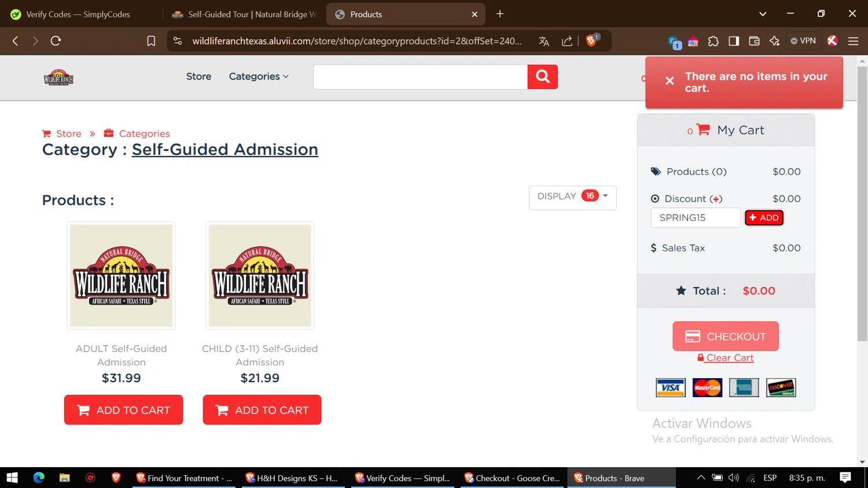
Task: Click the Brave Shields lion icon
Action: (591, 40)
